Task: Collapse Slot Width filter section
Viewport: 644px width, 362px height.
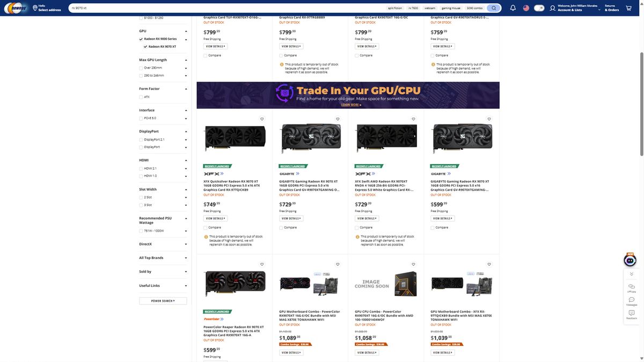Action: coord(186,189)
